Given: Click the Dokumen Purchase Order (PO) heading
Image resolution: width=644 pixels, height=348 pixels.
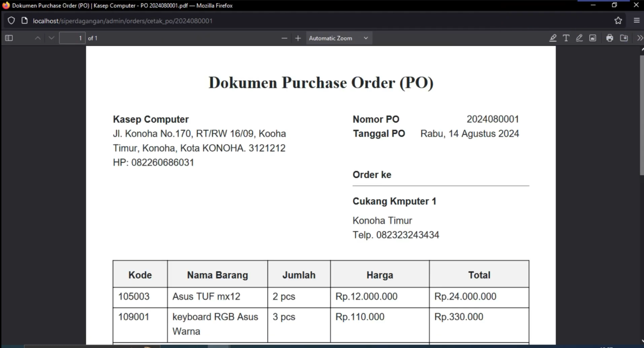Looking at the screenshot, I should [321, 83].
